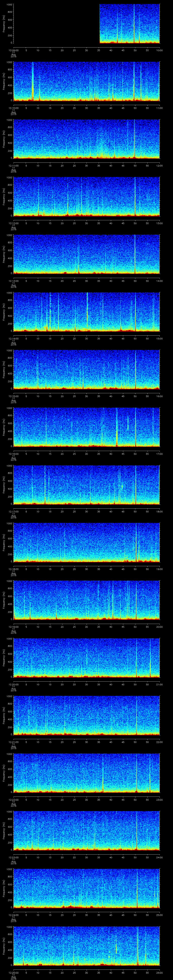Click the "15:00" end time label

coord(159,339)
